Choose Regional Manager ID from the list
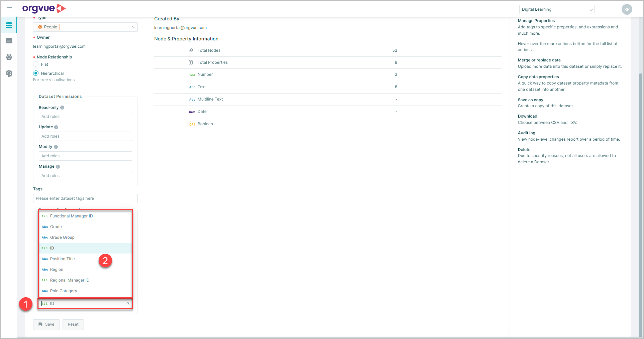Viewport: 644px width, 339px height. 85,280
